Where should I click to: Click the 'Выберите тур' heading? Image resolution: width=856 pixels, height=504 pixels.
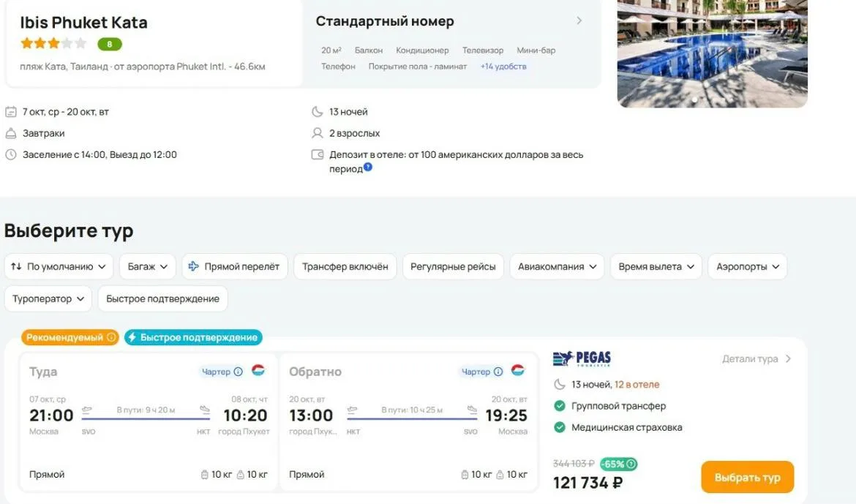click(x=69, y=231)
